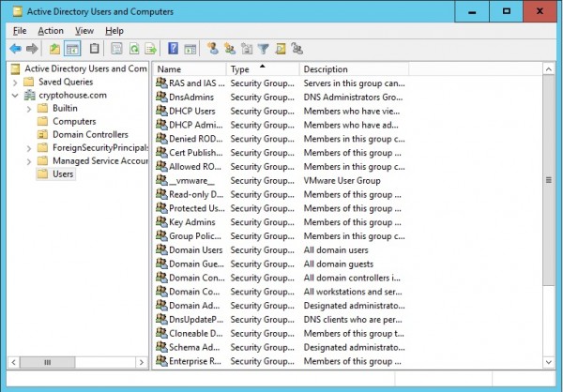563x392 pixels.
Task: Click the clipboard icon in the toolbar
Action: (x=94, y=49)
